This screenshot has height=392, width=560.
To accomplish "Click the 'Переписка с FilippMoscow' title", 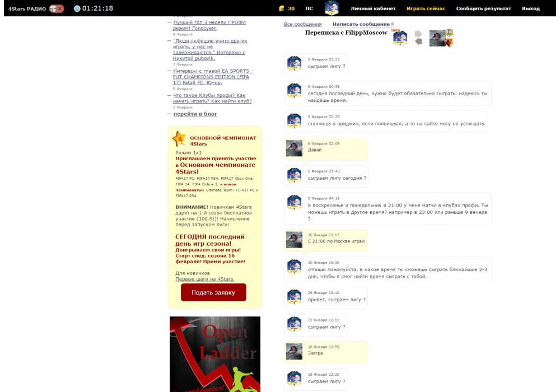I will coord(346,32).
